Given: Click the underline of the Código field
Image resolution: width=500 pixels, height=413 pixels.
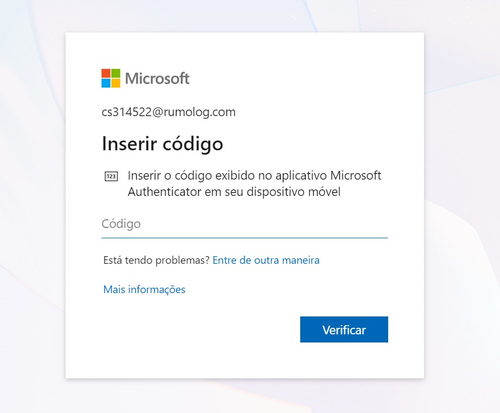Looking at the screenshot, I should 245,238.
